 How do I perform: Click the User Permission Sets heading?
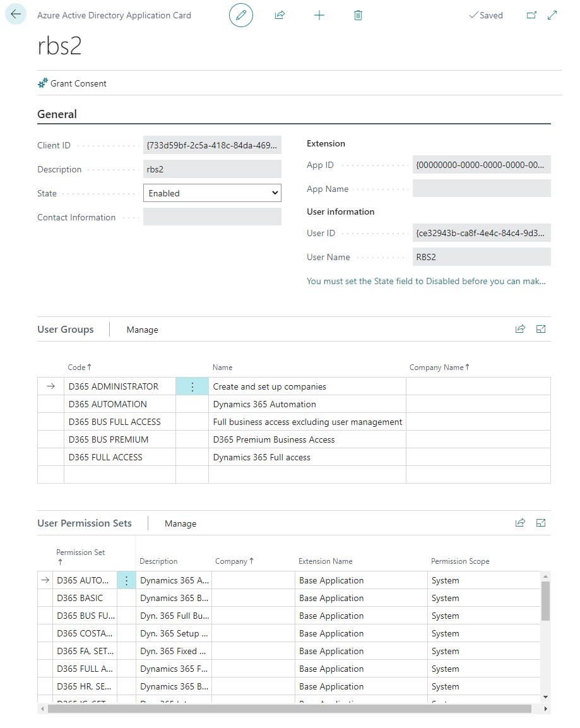tap(85, 523)
